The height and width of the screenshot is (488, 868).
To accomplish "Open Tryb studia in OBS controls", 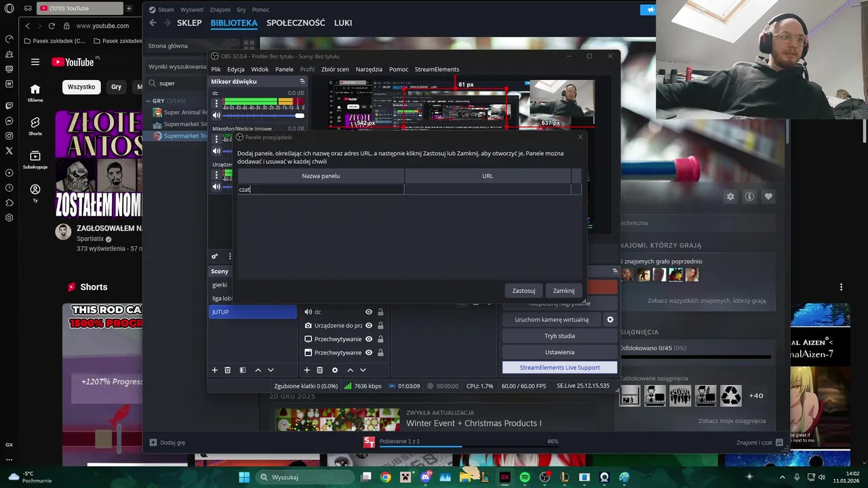I will (559, 336).
